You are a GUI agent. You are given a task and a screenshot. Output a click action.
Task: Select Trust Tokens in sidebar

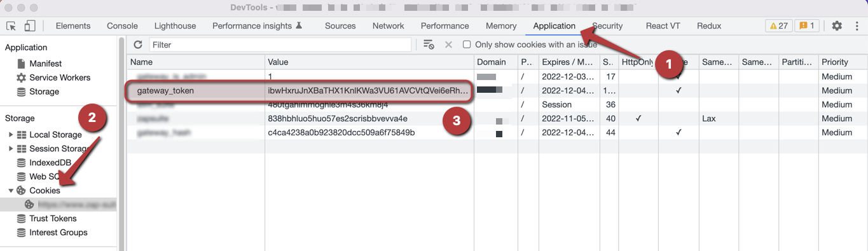53,219
